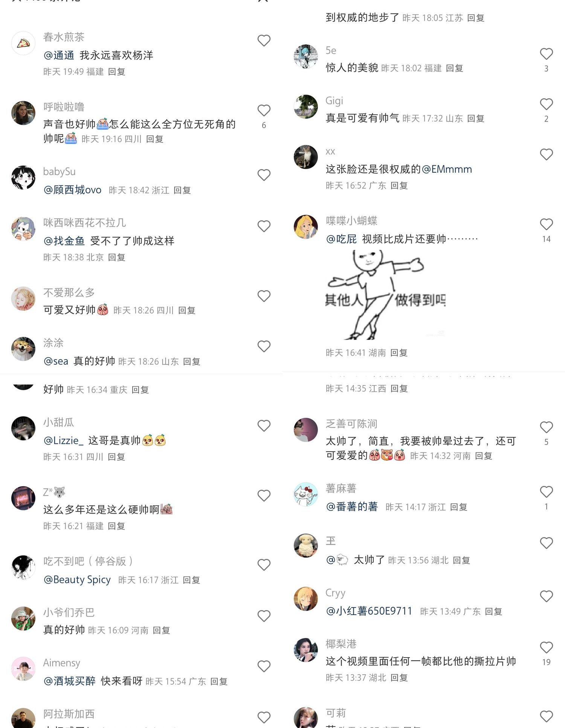Like 椰梨港's comment with 19 likes

point(546,647)
